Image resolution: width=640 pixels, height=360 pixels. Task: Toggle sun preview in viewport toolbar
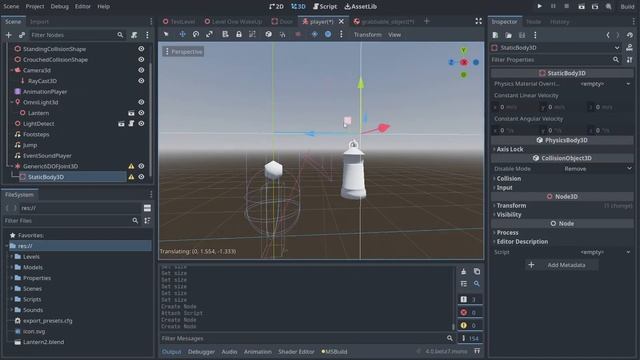click(x=314, y=35)
